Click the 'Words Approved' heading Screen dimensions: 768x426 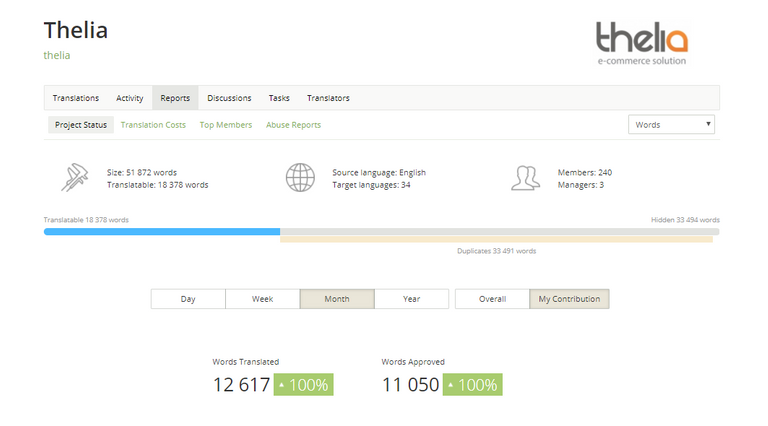pyautogui.click(x=413, y=362)
